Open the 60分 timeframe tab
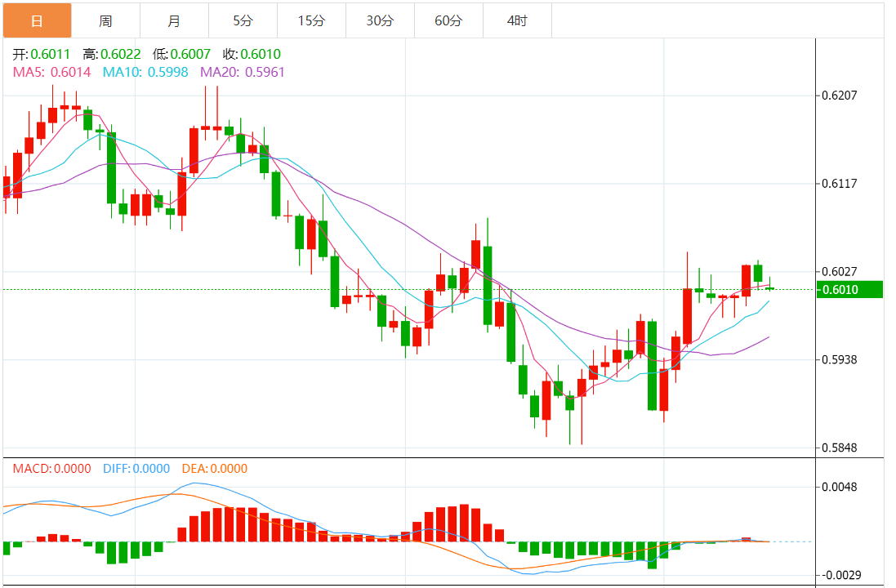The width and height of the screenshot is (896, 588). tap(448, 20)
